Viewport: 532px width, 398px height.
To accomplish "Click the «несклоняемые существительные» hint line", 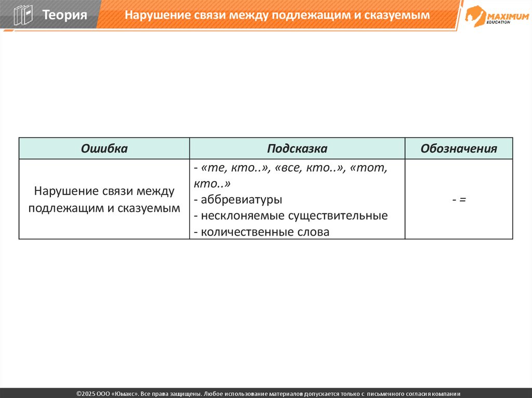I will 291,216.
